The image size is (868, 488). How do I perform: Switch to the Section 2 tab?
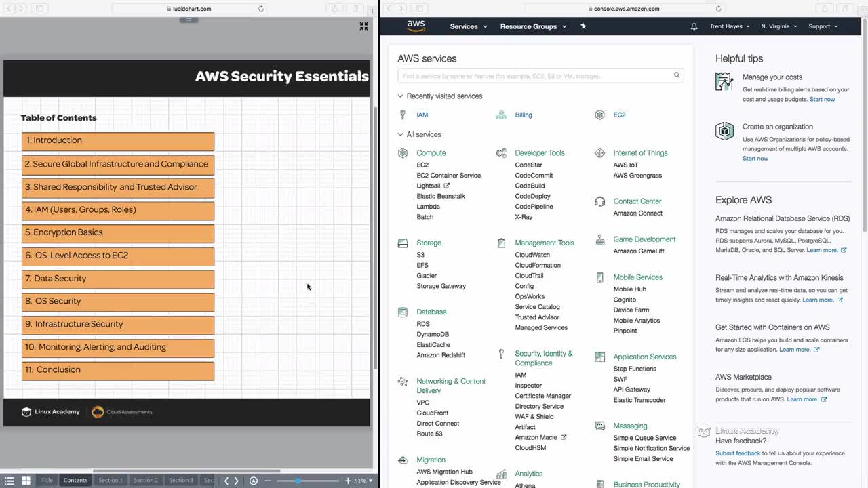[146, 481]
